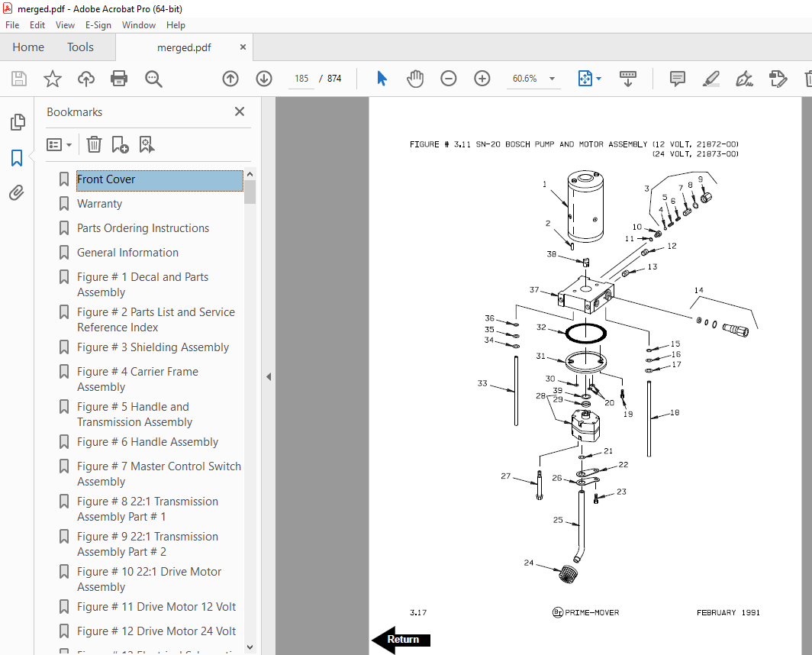Click the fit page icon
This screenshot has height=655, width=812.
click(585, 79)
